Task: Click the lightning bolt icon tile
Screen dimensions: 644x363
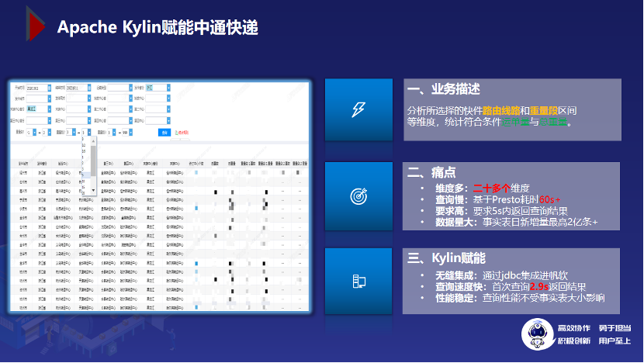Action: pyautogui.click(x=358, y=109)
